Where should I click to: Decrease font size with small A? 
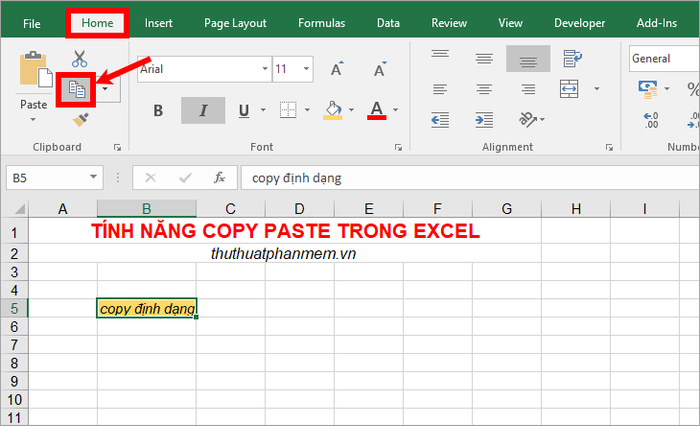[380, 69]
